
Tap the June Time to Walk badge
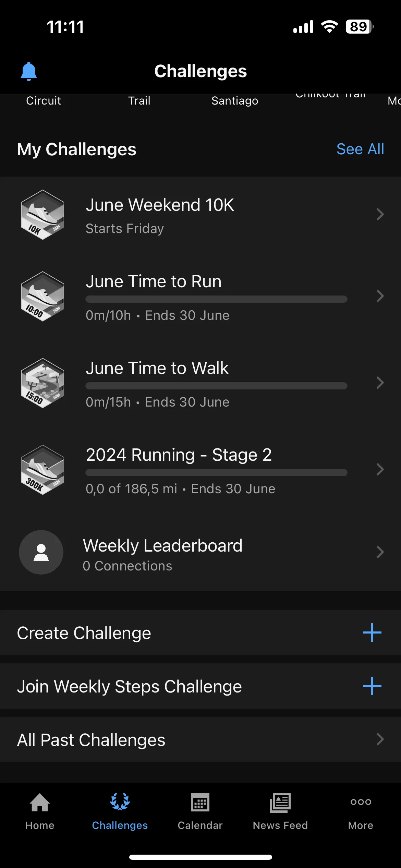[42, 383]
